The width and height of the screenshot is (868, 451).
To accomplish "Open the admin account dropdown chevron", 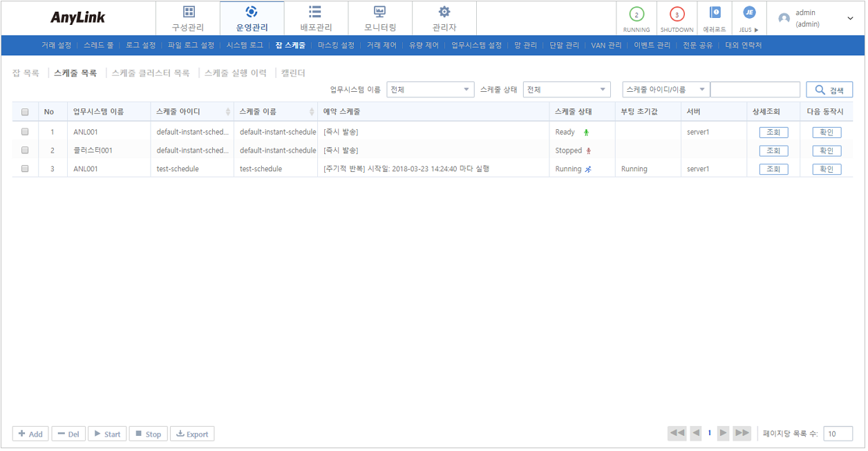I will [x=851, y=18].
